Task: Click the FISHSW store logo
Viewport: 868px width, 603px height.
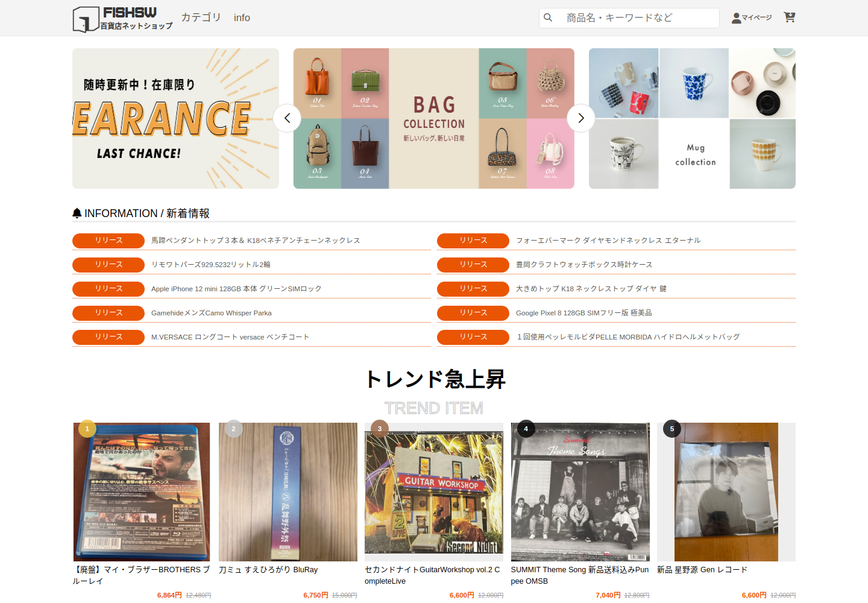Action: (123, 19)
